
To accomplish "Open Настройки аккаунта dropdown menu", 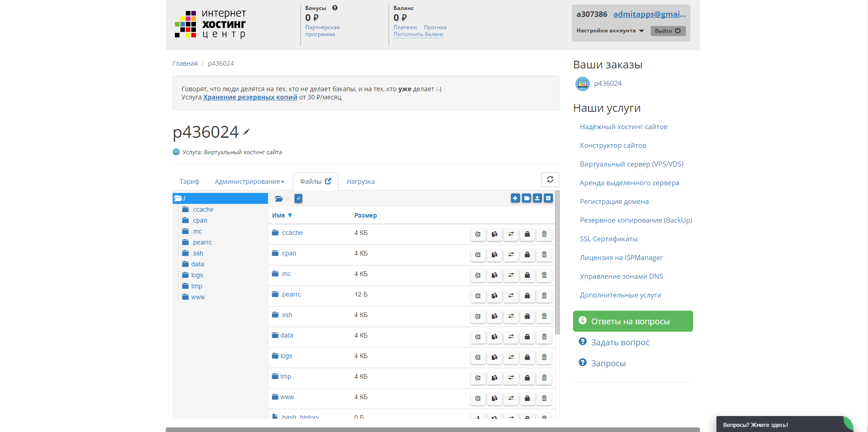I will [x=610, y=31].
